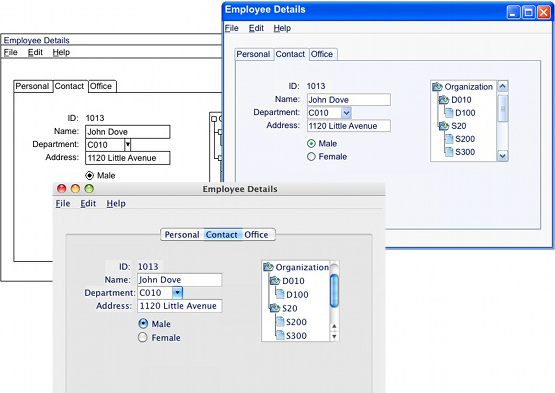
Task: Click the red close light on Mac-style window
Action: click(x=62, y=189)
